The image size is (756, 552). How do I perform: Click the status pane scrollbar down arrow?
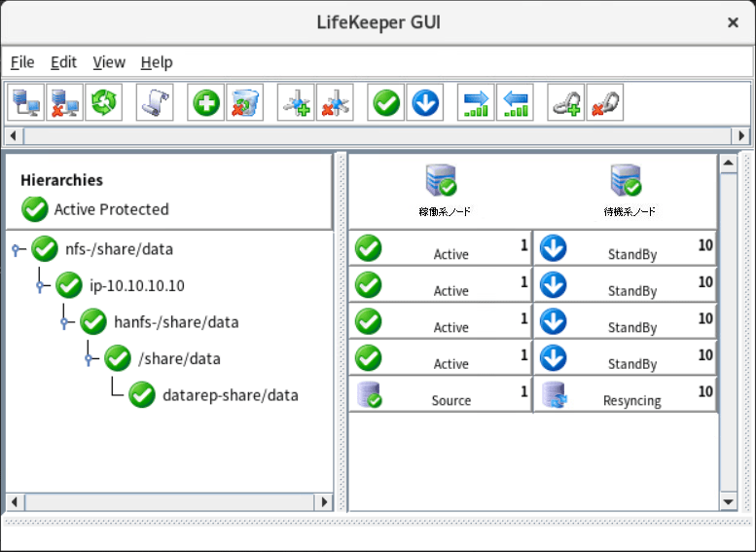(729, 501)
